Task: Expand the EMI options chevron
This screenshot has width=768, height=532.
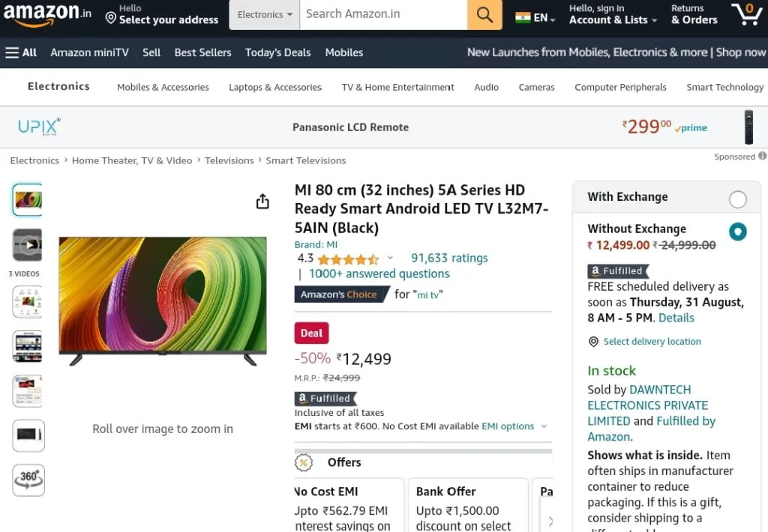Action: coord(544,426)
